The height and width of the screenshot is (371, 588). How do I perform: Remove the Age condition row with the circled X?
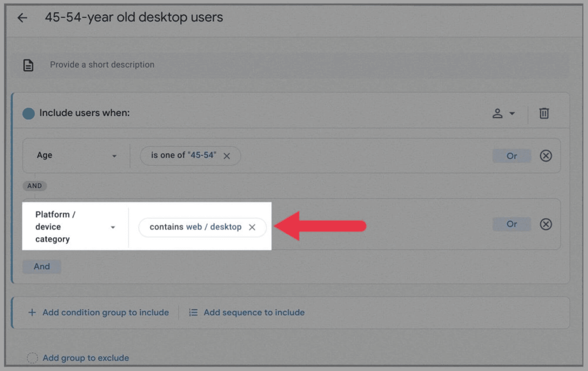[x=546, y=156]
